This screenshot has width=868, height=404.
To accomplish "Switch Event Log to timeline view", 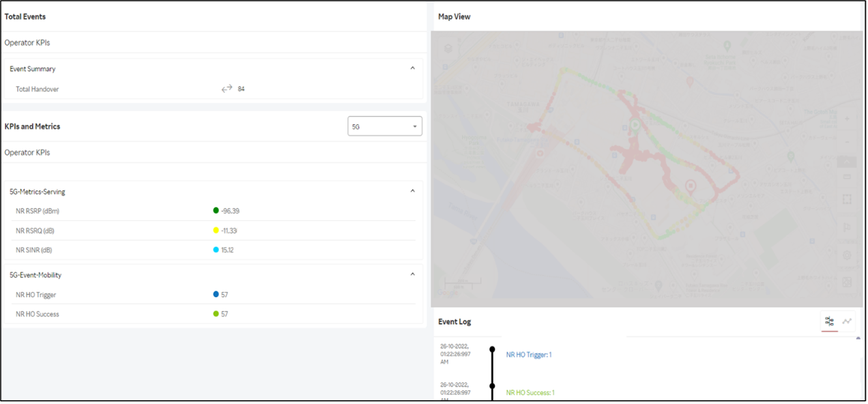I will tap(829, 321).
